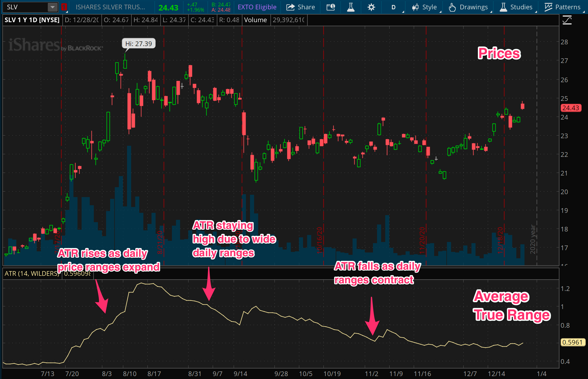
Task: Click the SLV 1 Y 1D [NYSE] label
Action: 32,20
